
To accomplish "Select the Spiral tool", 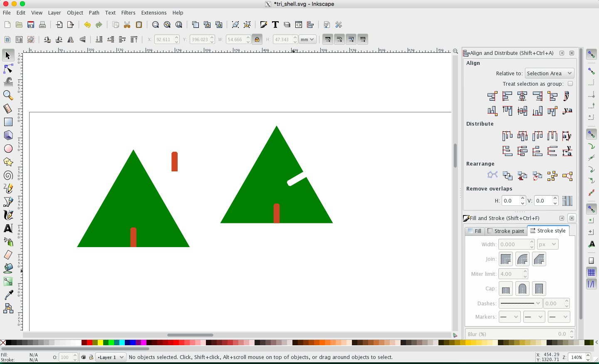I will [8, 175].
